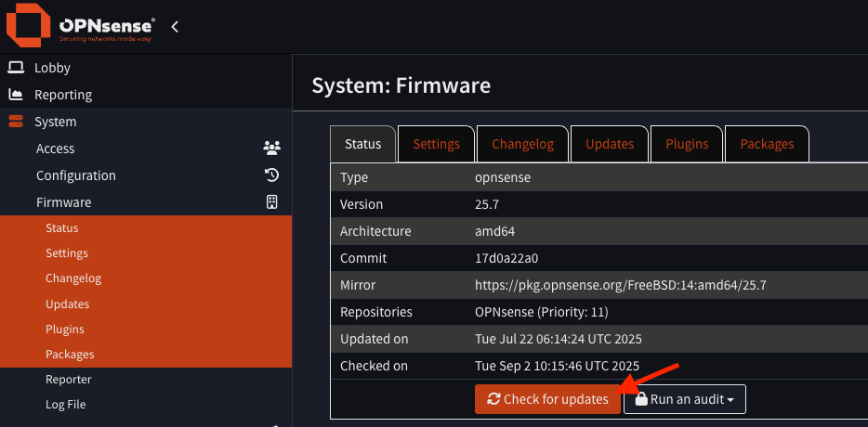Click the Access users icon
The image size is (868, 427).
coord(271,149)
